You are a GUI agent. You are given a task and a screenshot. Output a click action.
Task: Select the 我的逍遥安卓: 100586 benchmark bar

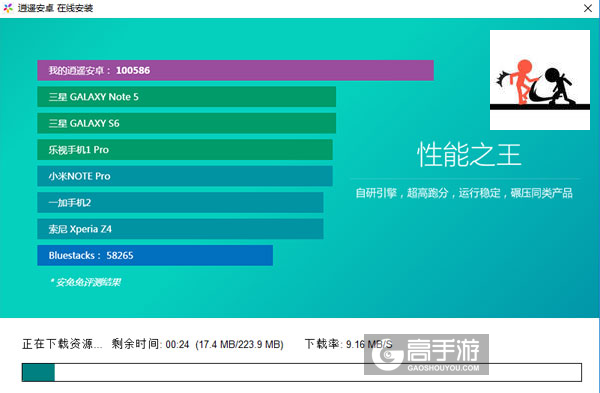235,70
